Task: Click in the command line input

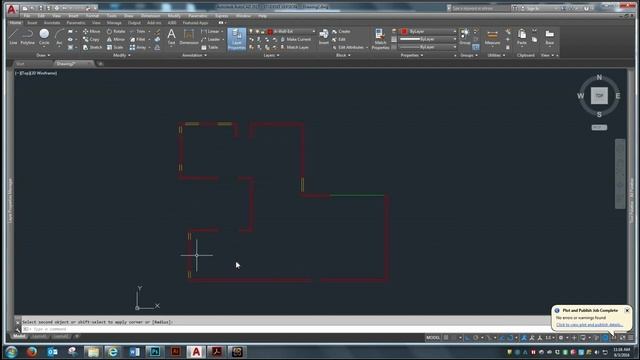Action: (x=286, y=329)
